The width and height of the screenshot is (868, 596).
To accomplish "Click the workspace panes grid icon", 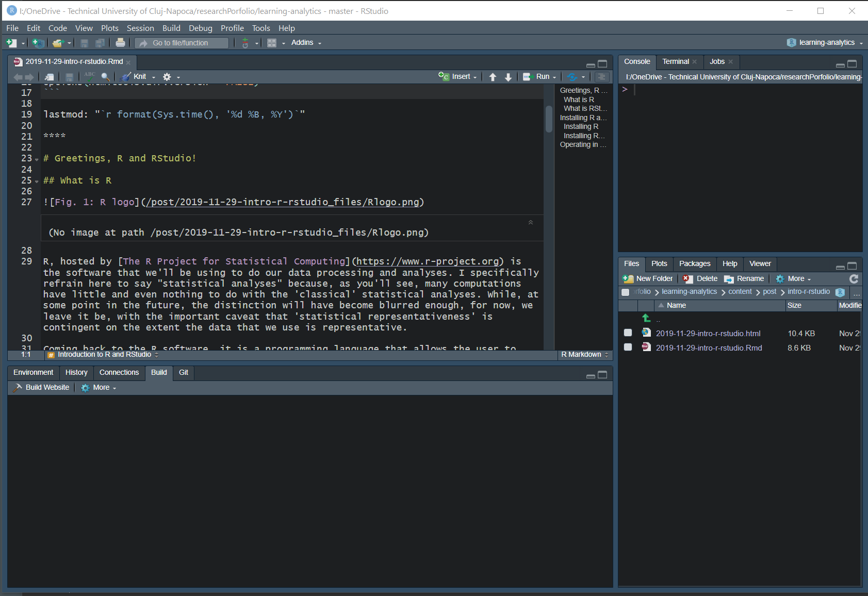I will pyautogui.click(x=272, y=43).
